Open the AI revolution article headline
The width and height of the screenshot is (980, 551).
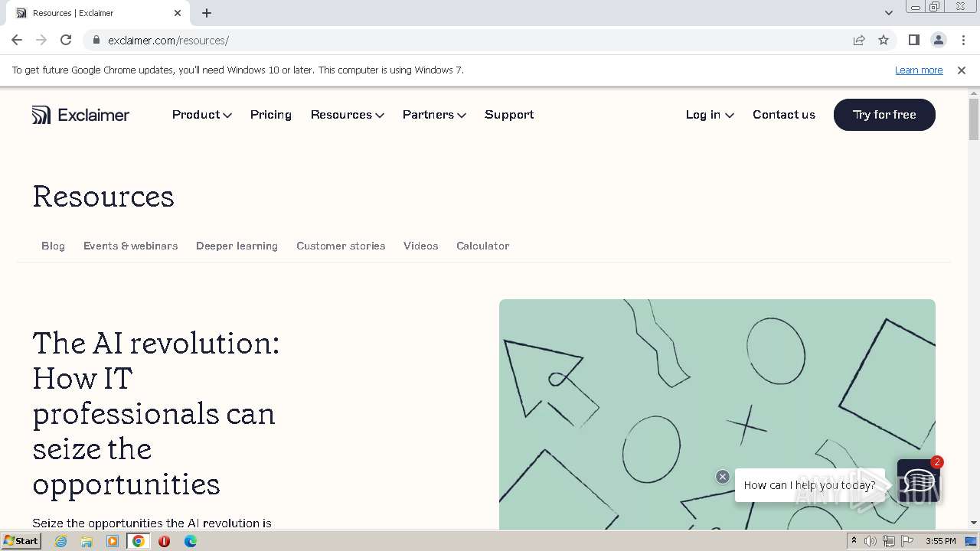(x=156, y=413)
